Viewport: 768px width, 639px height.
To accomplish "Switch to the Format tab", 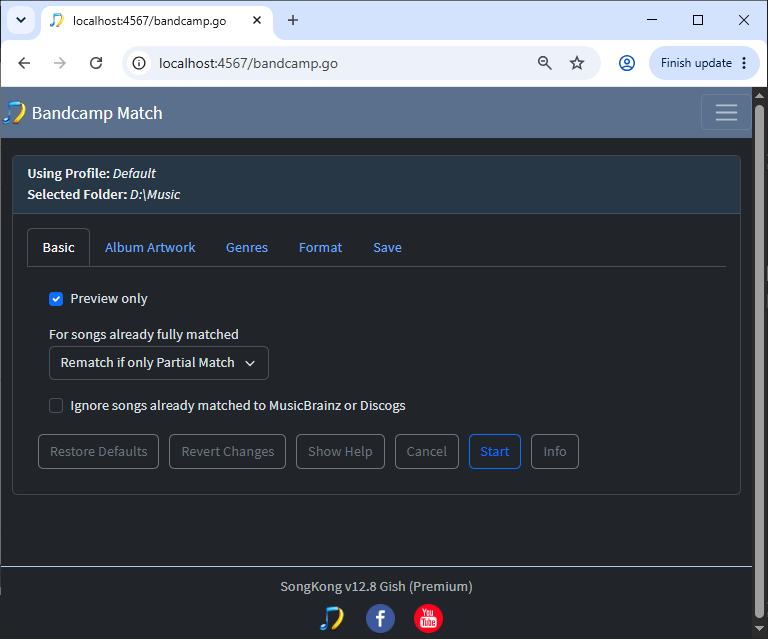I will (x=320, y=248).
